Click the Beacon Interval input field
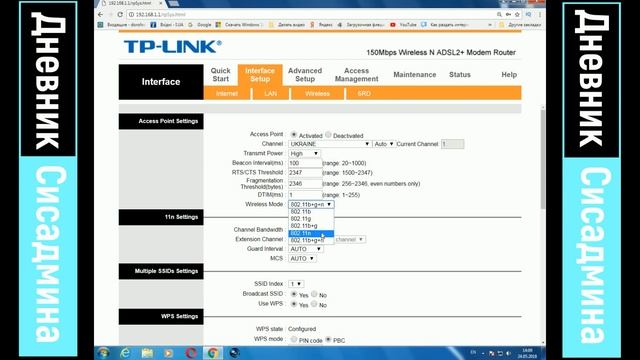Screen dimensions: 640x360 pyautogui.click(x=305, y=163)
